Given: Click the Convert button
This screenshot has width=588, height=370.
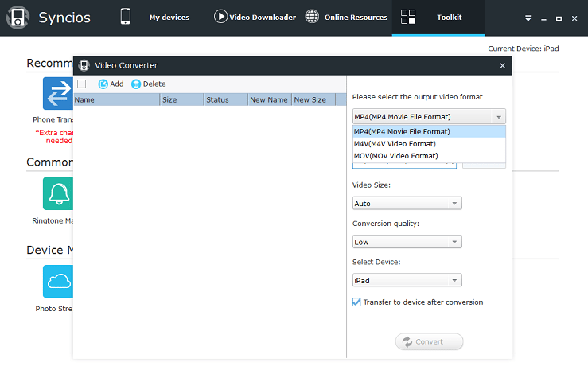Looking at the screenshot, I should [429, 341].
